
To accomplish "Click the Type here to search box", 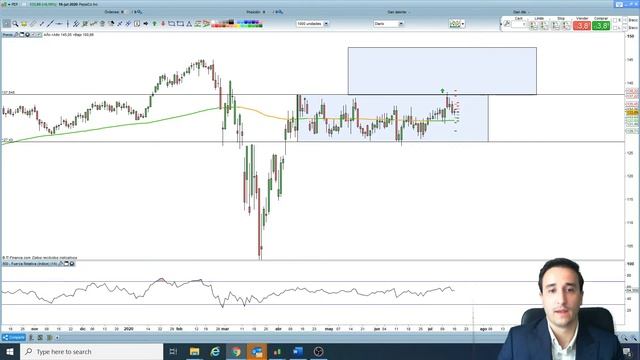I will 91,351.
